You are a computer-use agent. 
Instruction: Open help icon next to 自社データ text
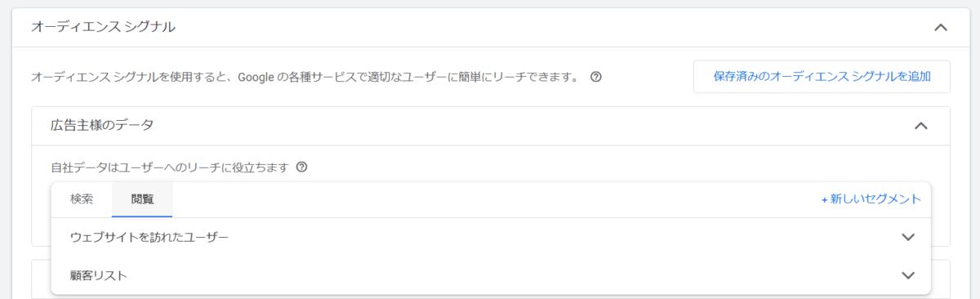click(x=301, y=167)
